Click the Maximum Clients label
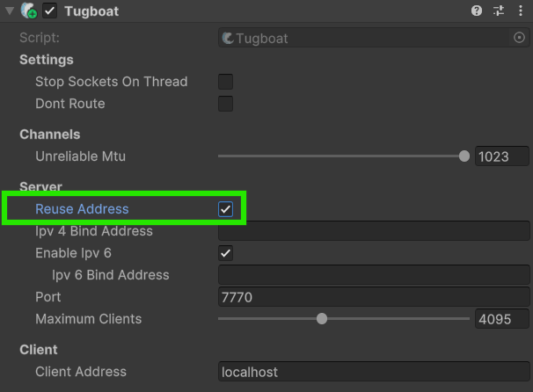Image resolution: width=533 pixels, height=392 pixels. pos(88,319)
